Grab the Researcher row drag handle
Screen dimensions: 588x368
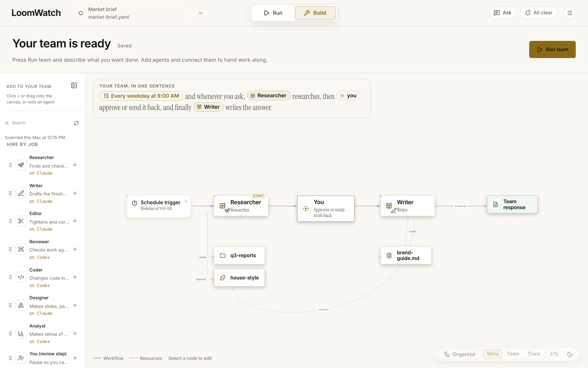click(10, 165)
